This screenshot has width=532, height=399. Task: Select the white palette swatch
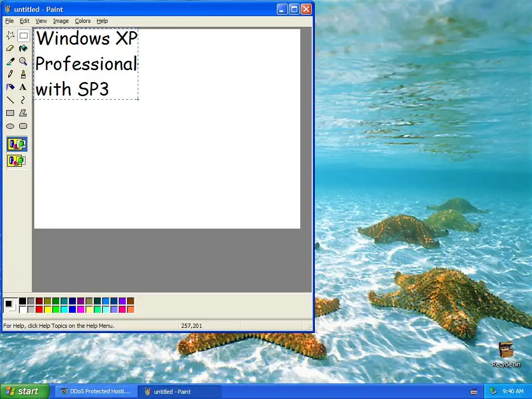23,309
